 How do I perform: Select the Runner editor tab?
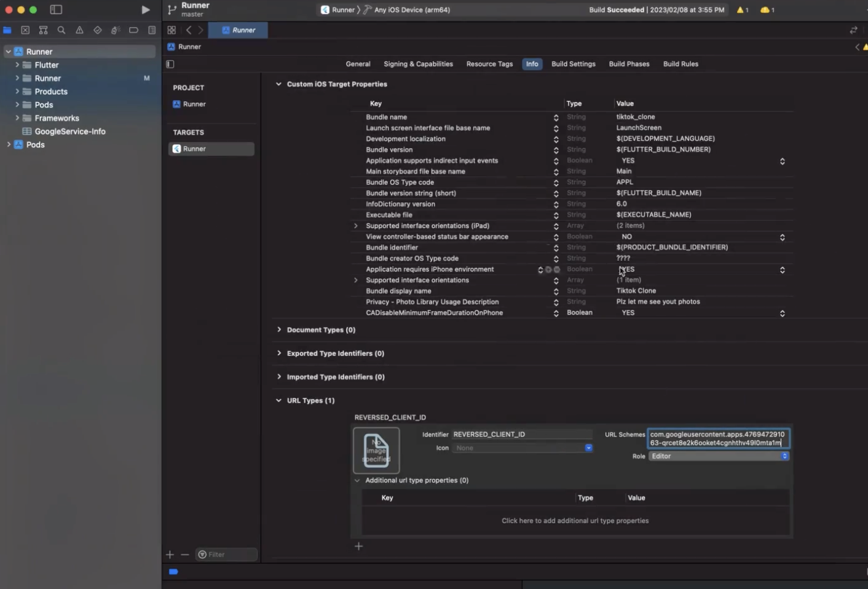(x=238, y=30)
